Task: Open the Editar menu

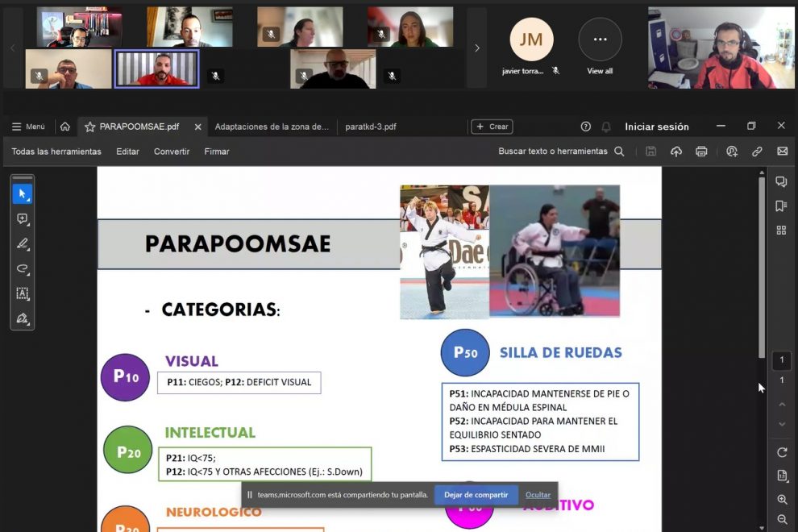Action: pyautogui.click(x=127, y=152)
